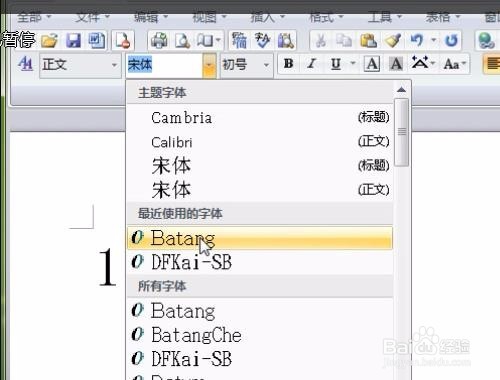Open the 插入 menu
Viewport: 500px width, 380px height.
pos(267,17)
